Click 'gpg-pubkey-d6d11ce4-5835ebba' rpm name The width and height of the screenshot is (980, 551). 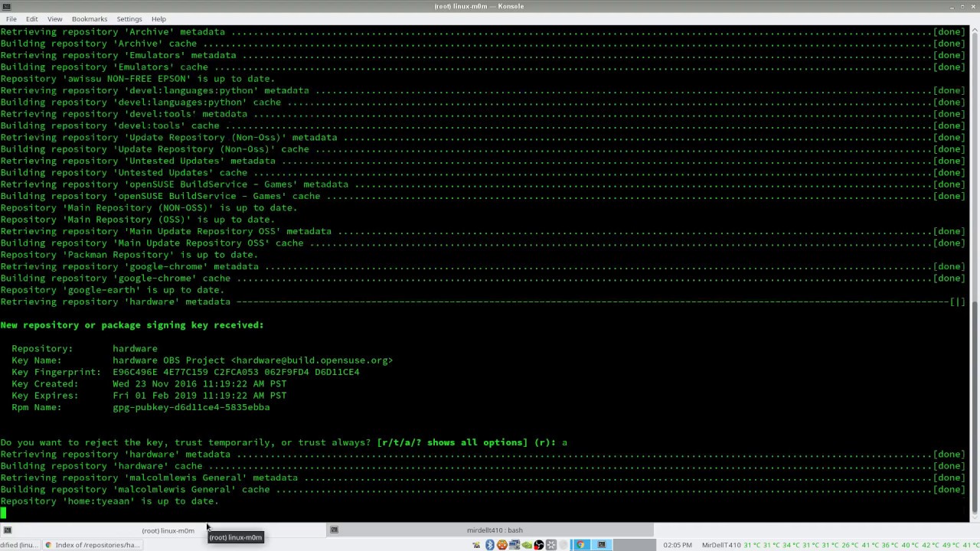pos(191,408)
